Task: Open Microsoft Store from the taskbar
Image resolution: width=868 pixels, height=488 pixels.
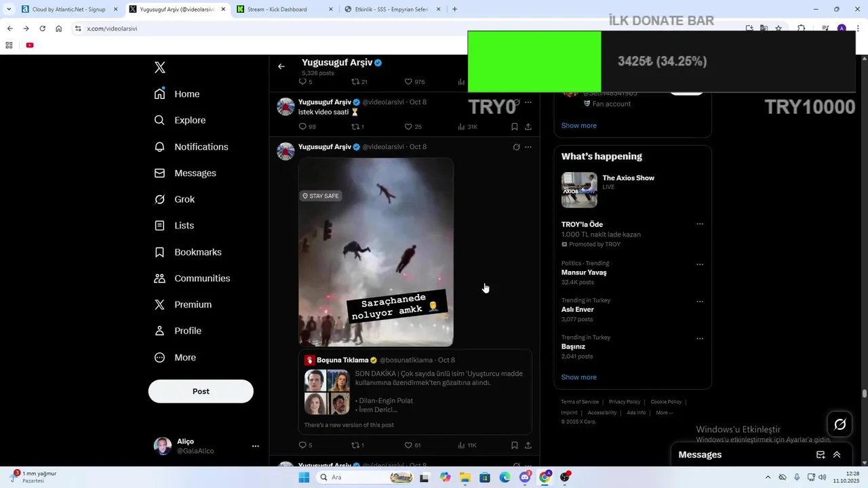Action: coord(485,477)
